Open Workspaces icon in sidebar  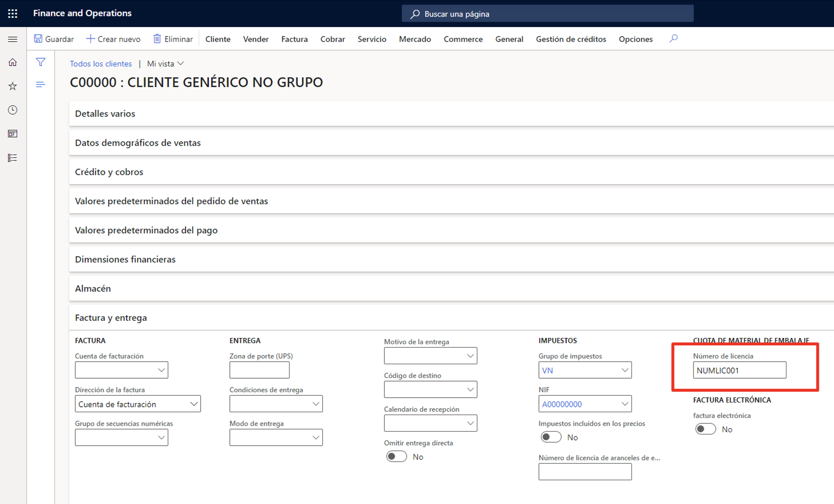[x=13, y=134]
